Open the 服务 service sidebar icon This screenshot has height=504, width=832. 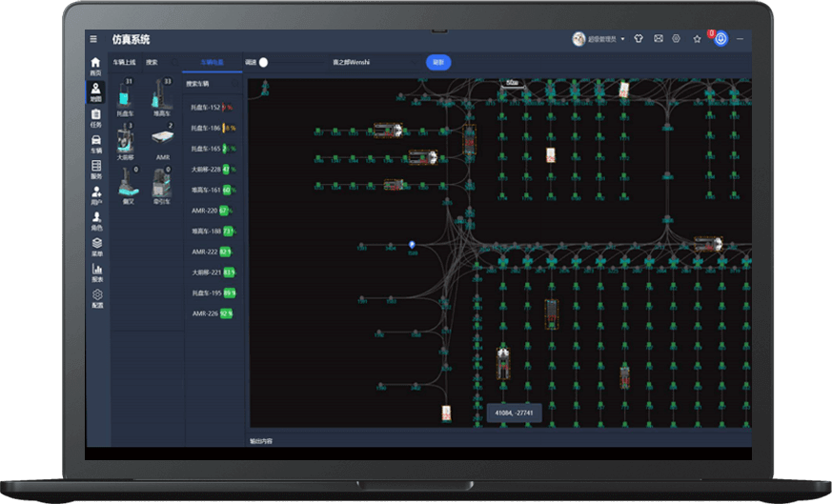point(96,170)
